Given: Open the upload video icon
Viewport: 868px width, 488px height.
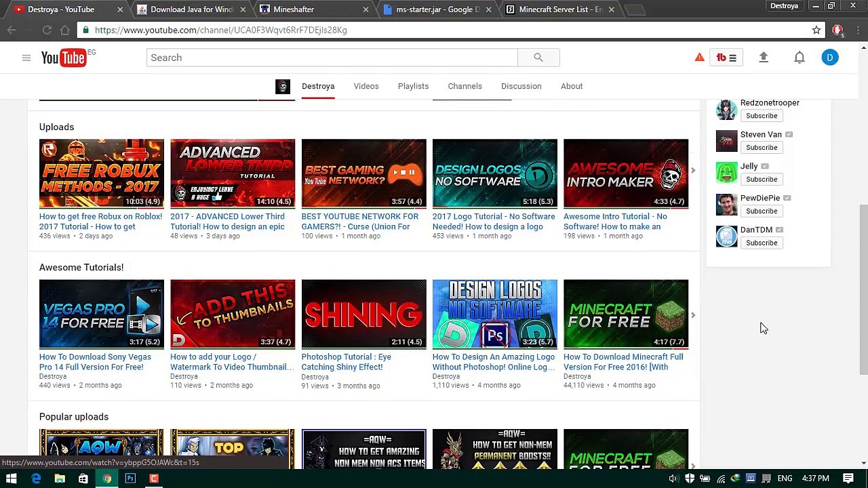Looking at the screenshot, I should click(x=763, y=58).
